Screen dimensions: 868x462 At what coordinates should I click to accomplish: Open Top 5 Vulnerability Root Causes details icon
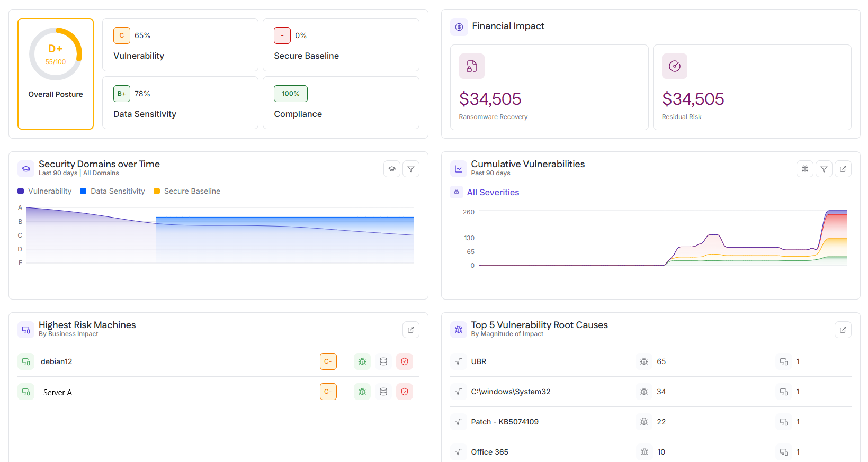tap(843, 330)
